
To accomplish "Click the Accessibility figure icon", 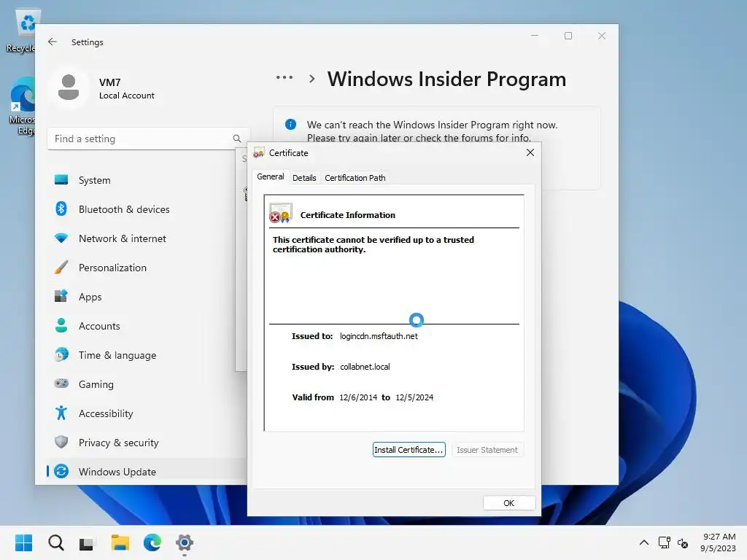I will 61,413.
